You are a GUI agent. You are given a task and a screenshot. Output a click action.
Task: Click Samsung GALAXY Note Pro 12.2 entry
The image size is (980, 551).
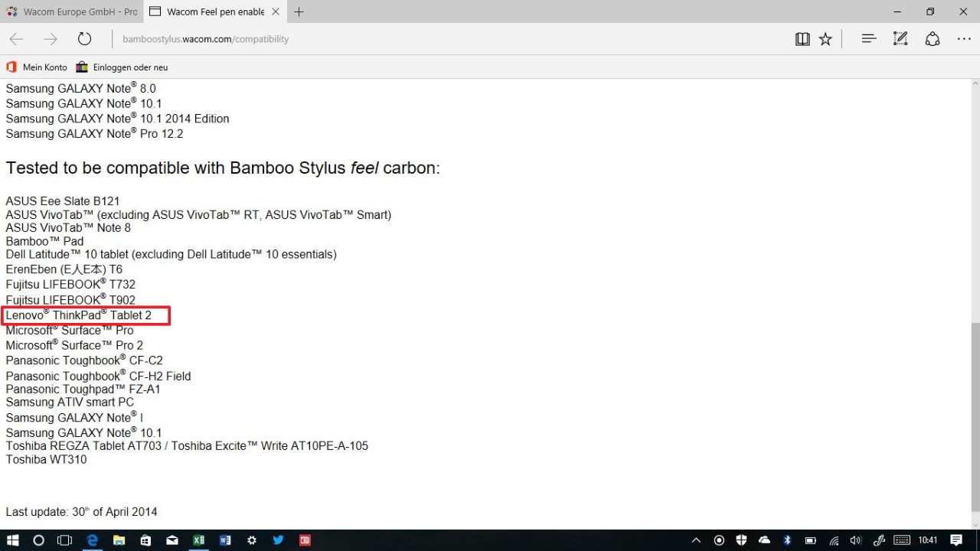tap(94, 134)
